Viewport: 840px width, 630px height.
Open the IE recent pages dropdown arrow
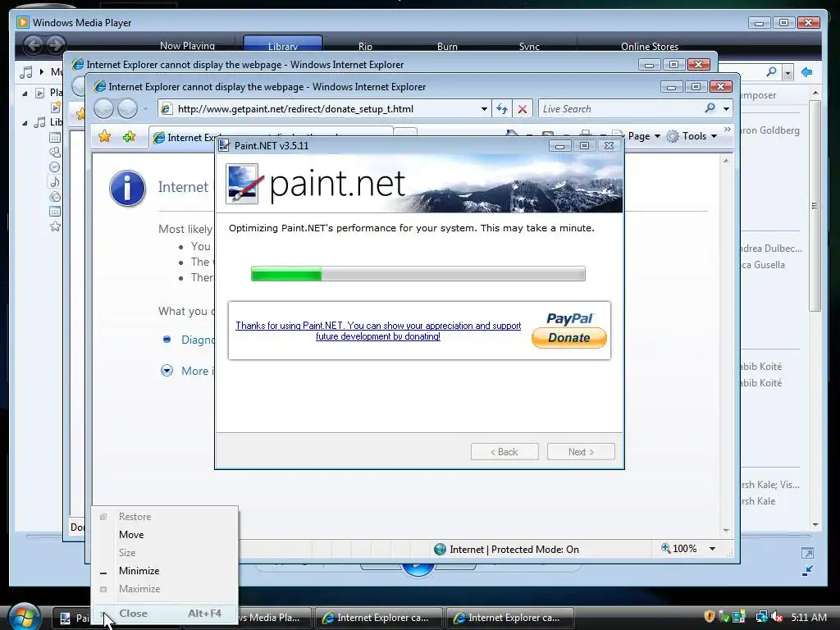click(145, 109)
